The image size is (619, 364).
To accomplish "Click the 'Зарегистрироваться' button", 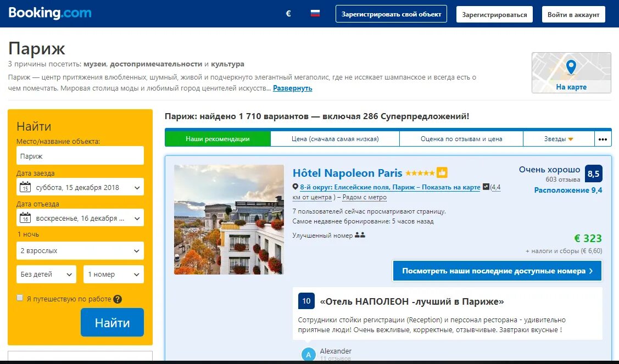I will [494, 14].
